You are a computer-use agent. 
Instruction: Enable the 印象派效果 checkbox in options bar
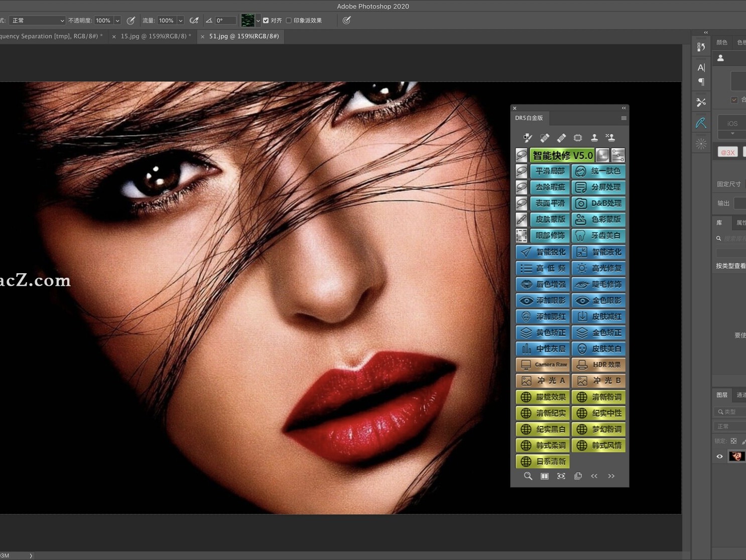[289, 20]
